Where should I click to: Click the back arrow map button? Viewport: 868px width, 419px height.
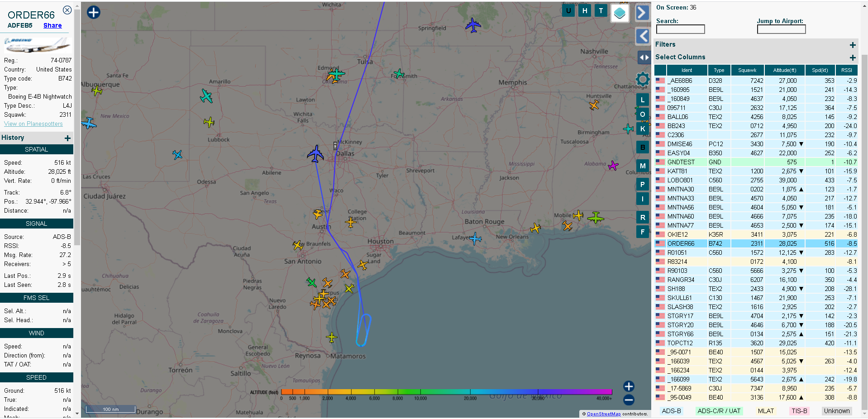tap(643, 36)
